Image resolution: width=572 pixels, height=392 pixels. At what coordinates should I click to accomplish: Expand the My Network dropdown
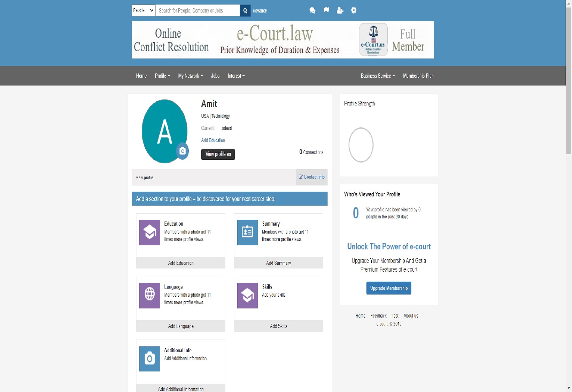(190, 76)
